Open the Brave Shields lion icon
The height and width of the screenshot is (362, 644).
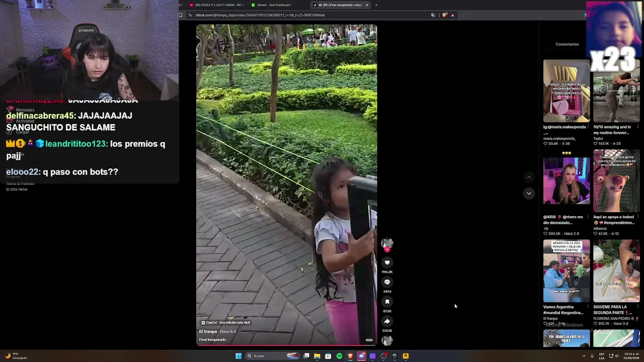click(x=444, y=15)
